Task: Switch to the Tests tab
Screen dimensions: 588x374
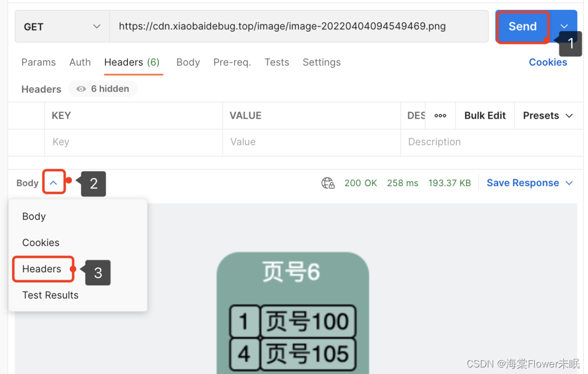Action: pos(277,62)
